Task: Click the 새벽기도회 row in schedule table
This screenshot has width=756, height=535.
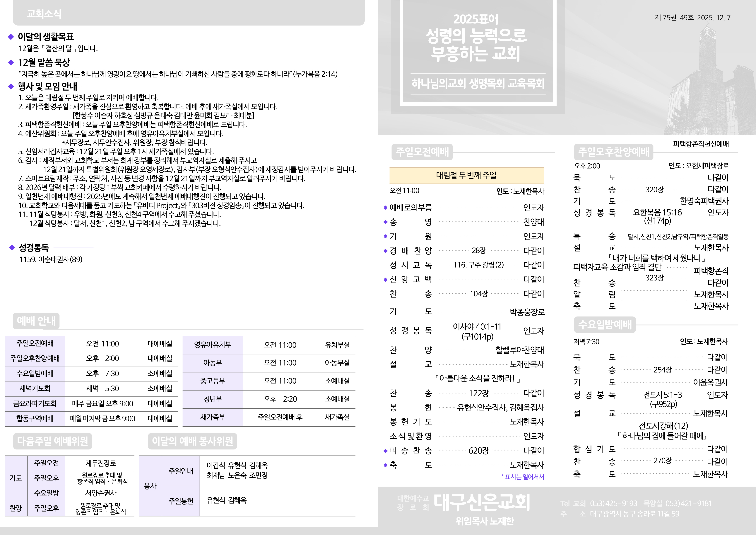Action: (35, 389)
